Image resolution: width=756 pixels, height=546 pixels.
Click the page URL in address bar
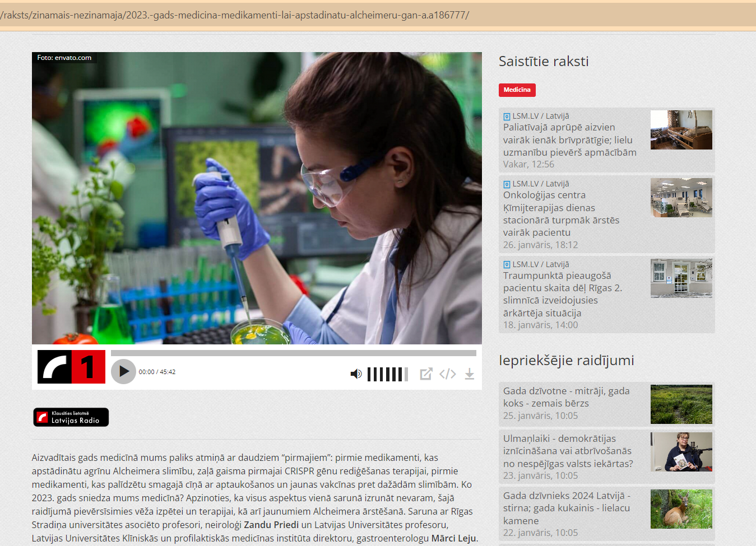pyautogui.click(x=235, y=15)
